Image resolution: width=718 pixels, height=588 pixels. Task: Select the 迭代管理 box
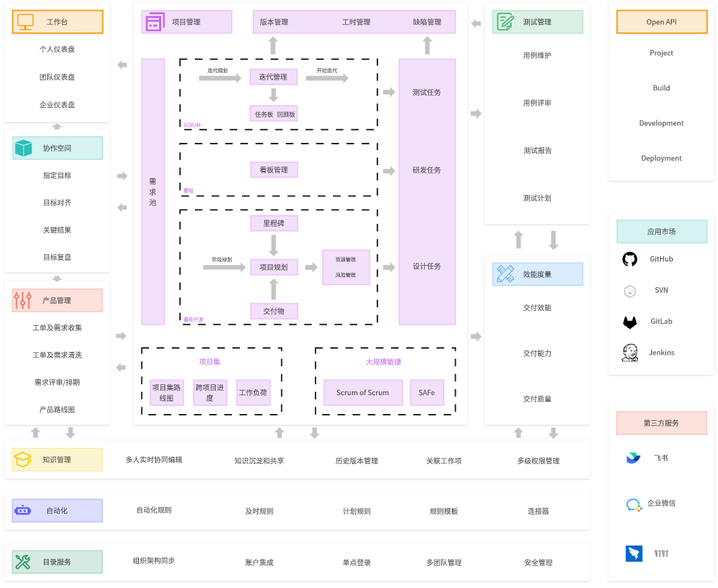pos(273,77)
